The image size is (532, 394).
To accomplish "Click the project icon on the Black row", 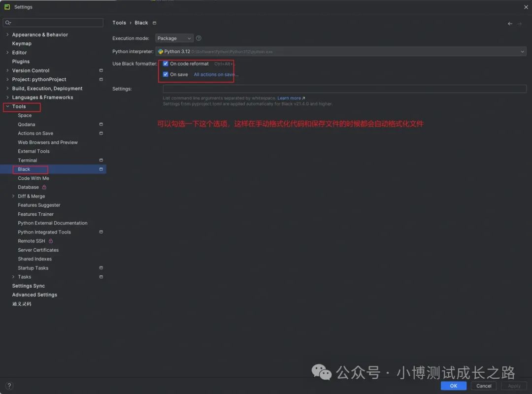I will [x=101, y=169].
